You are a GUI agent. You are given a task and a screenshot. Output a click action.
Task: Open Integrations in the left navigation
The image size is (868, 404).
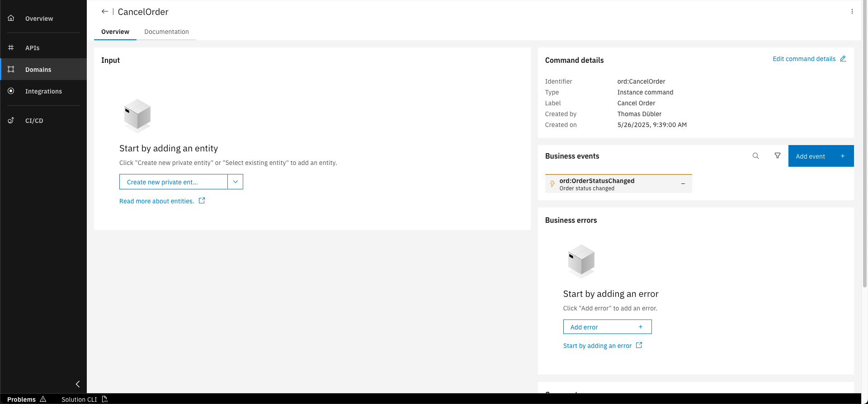point(43,91)
